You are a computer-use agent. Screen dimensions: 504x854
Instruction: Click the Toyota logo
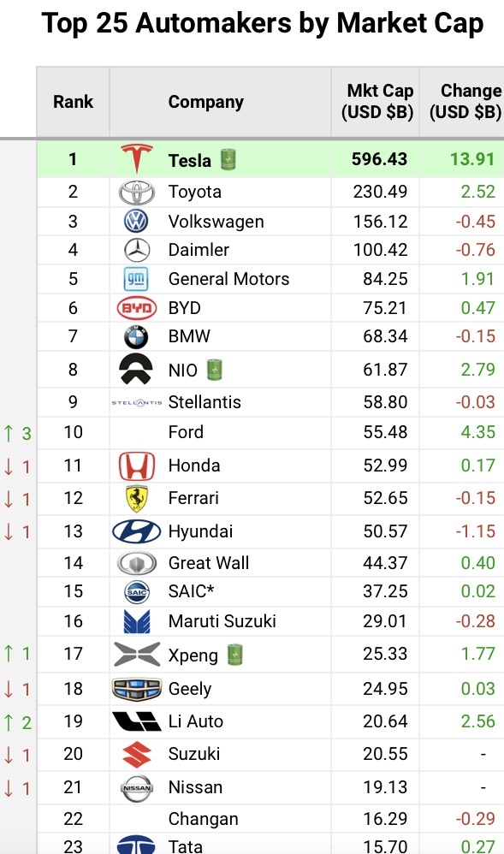pyautogui.click(x=137, y=192)
